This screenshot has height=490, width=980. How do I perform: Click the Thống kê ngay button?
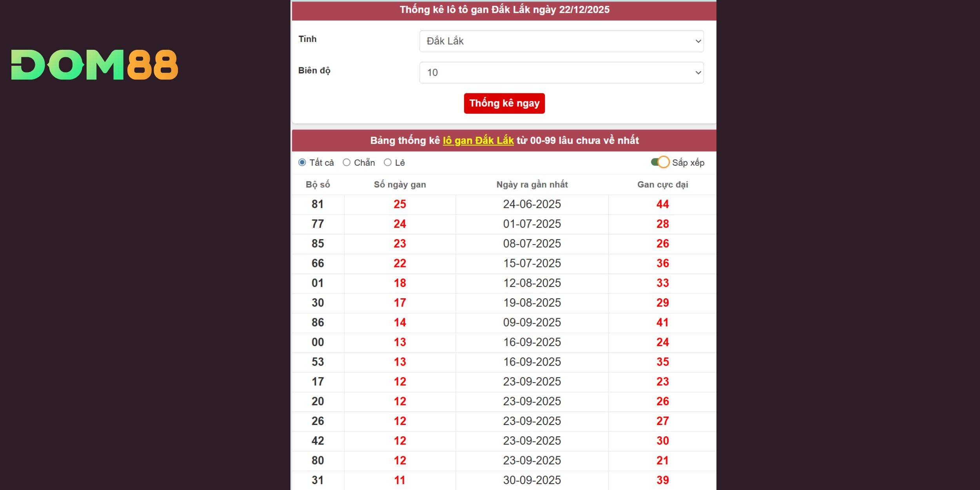(504, 103)
